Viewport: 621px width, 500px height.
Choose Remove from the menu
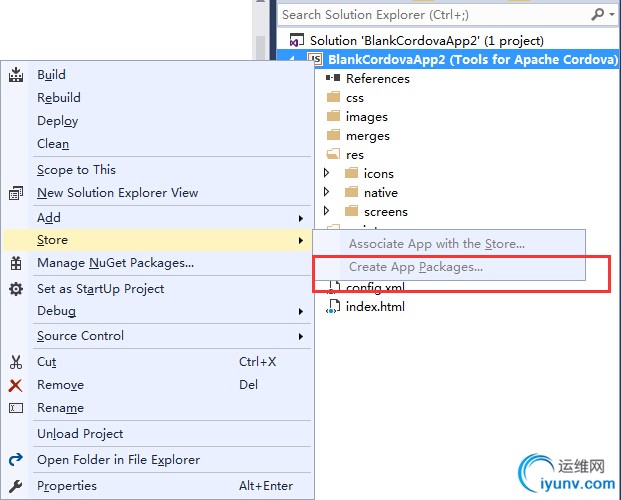[x=158, y=385]
